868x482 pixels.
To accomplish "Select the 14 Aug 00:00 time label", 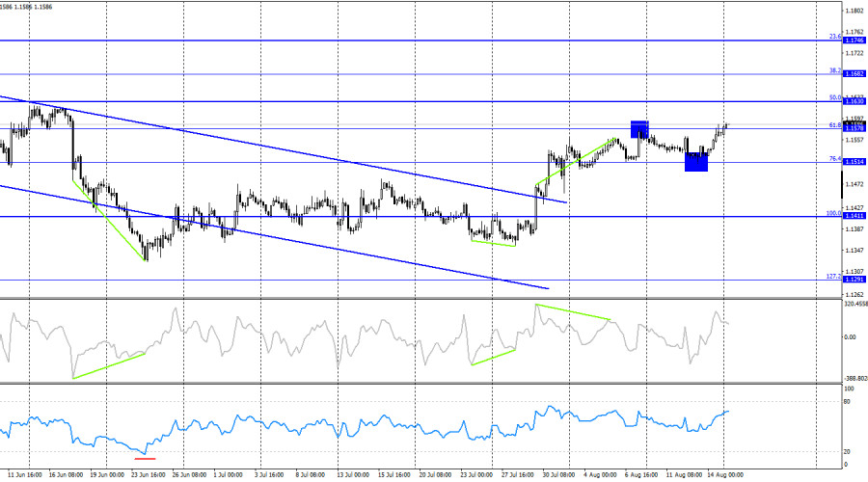I will (x=725, y=475).
